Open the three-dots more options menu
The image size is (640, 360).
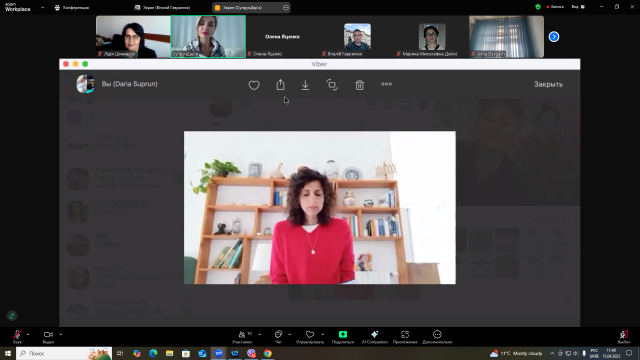tap(387, 84)
